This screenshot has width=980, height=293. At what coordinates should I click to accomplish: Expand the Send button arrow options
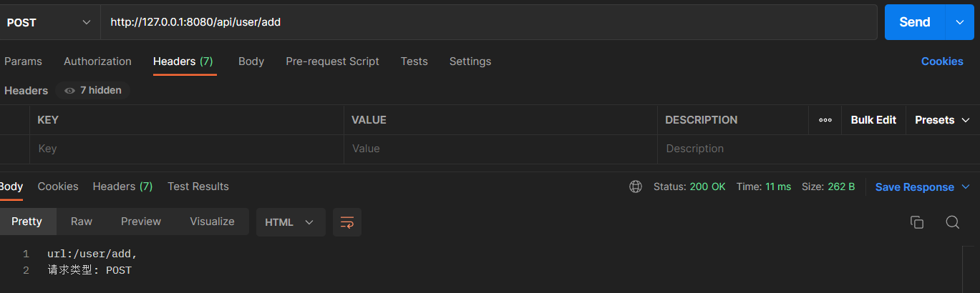click(x=961, y=22)
